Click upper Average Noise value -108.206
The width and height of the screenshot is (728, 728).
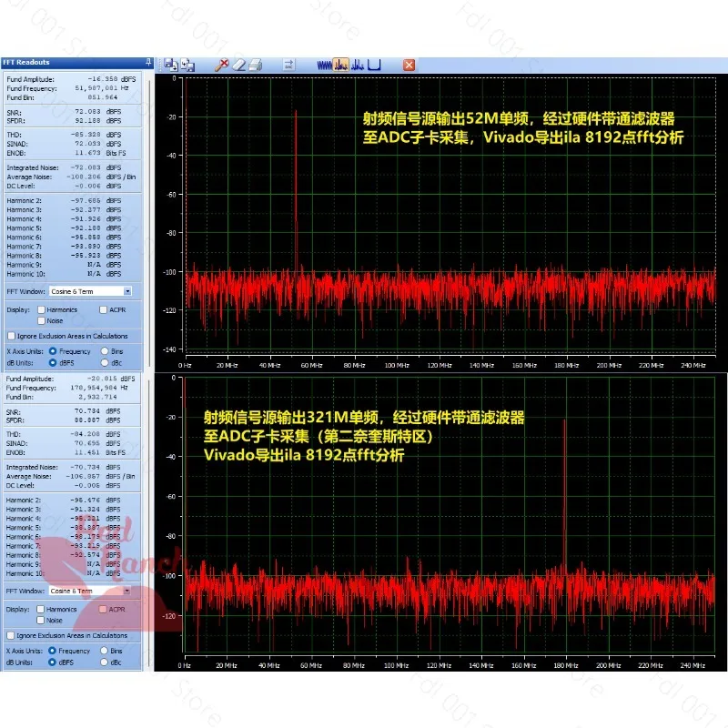click(84, 177)
